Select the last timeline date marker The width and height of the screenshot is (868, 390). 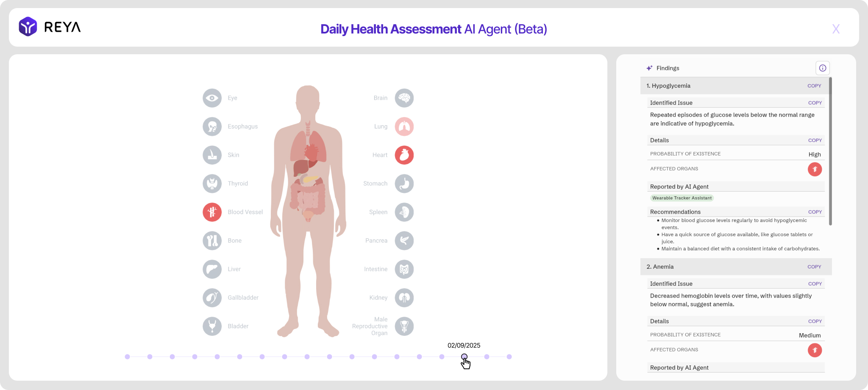(x=509, y=357)
